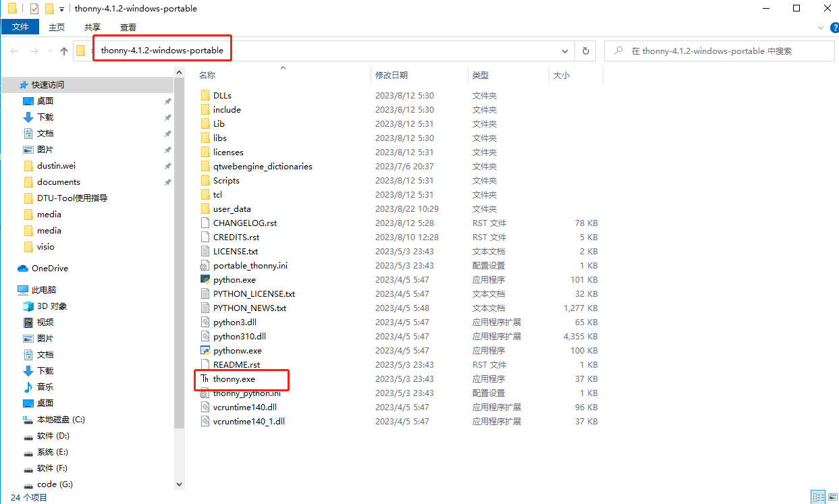This screenshot has width=839, height=504.
Task: Select the PYTHON_LICENSE.txt file name
Action: [254, 293]
